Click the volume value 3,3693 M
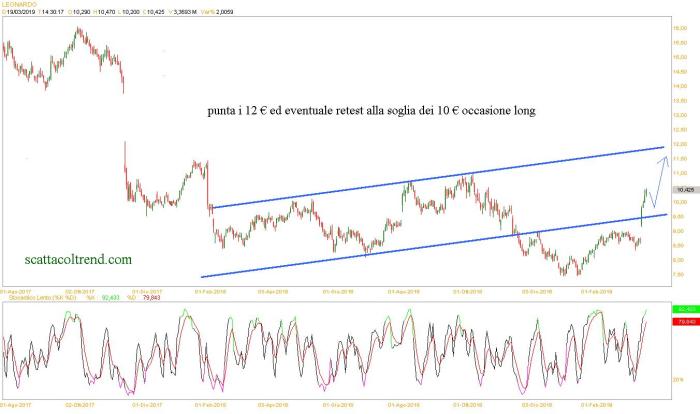The height and width of the screenshot is (414, 700). pos(185,12)
